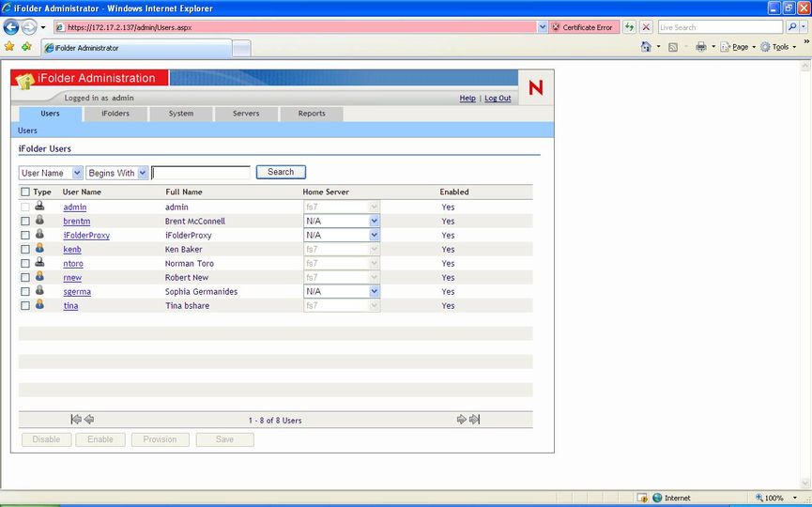Click the Save button
Image resolution: width=812 pixels, height=507 pixels.
point(224,439)
